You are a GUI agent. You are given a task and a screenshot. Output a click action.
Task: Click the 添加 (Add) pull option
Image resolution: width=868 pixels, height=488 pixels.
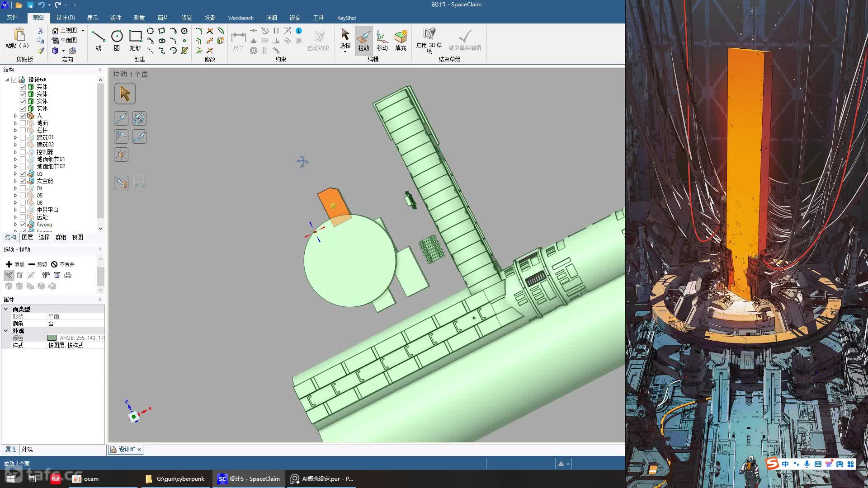pos(15,264)
